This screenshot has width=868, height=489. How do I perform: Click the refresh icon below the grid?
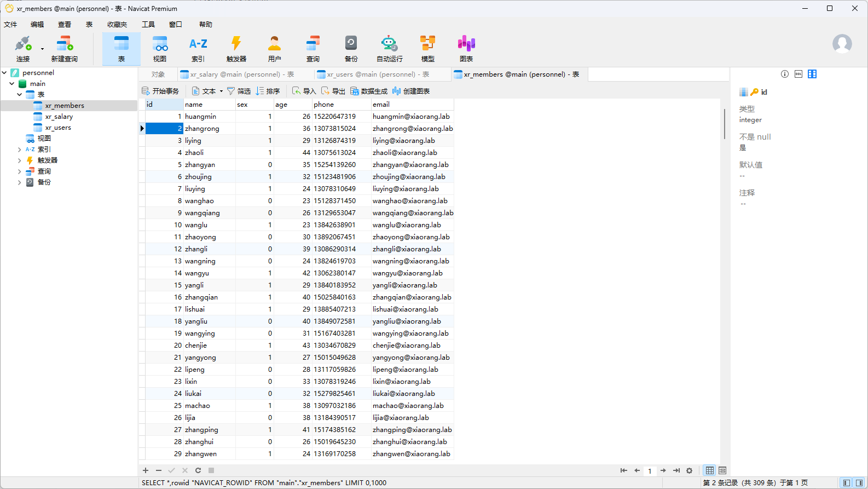[x=198, y=470]
